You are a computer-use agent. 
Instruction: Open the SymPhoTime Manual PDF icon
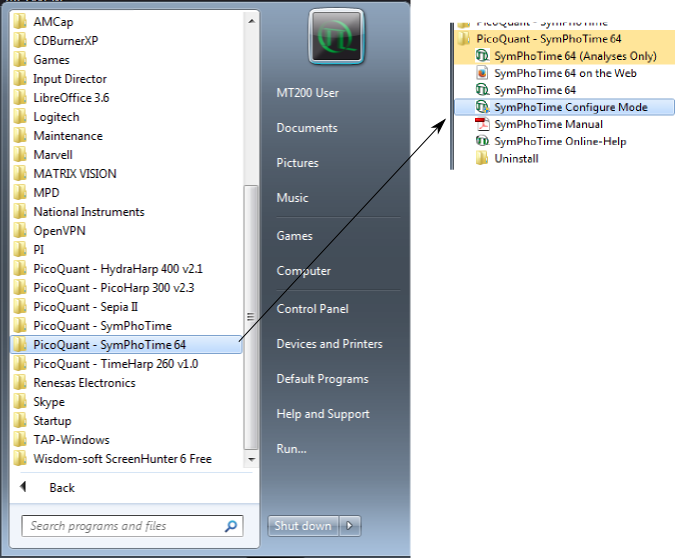point(482,125)
